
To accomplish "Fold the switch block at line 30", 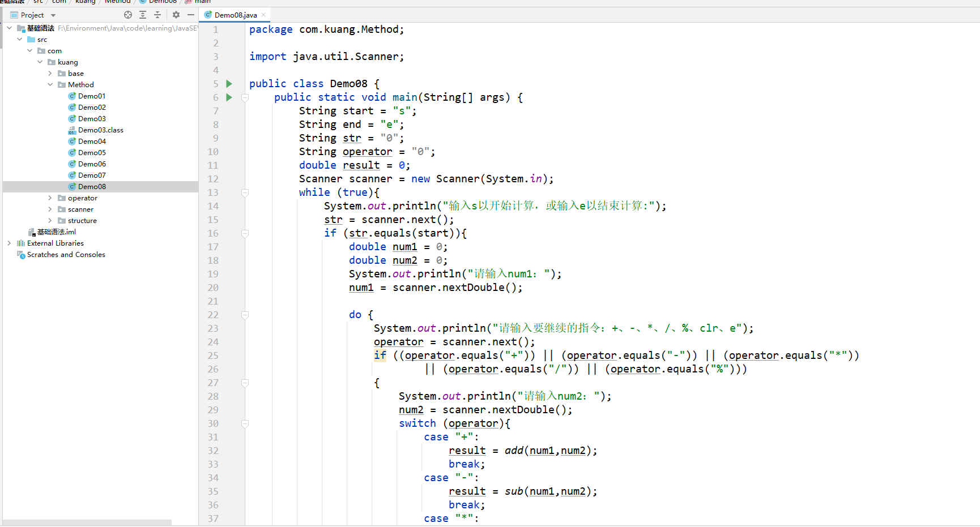I will [x=245, y=423].
